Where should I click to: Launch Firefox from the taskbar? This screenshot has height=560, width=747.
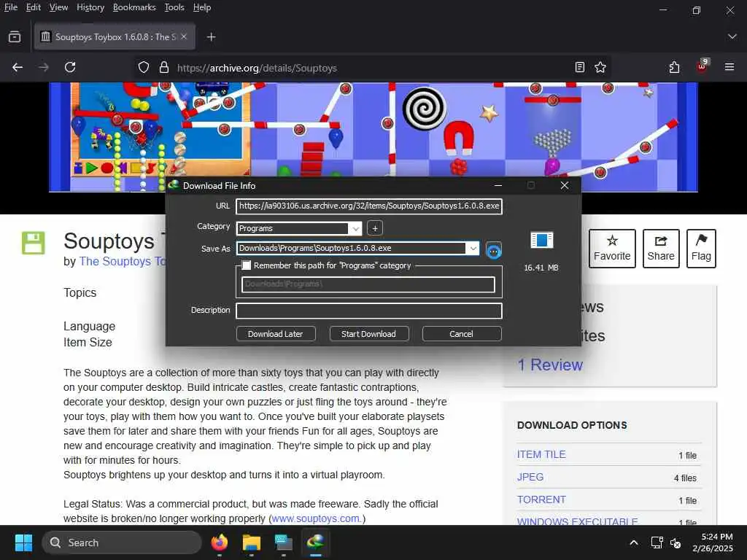pos(219,542)
